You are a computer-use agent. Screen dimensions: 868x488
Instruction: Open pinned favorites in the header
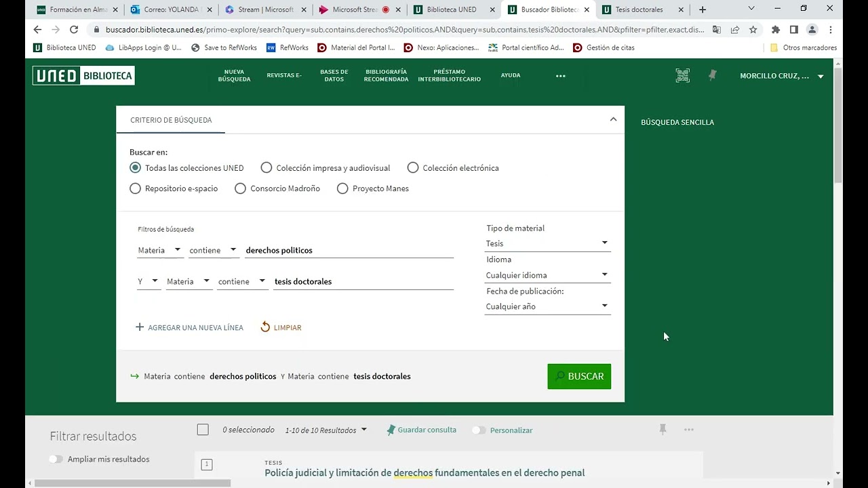712,76
